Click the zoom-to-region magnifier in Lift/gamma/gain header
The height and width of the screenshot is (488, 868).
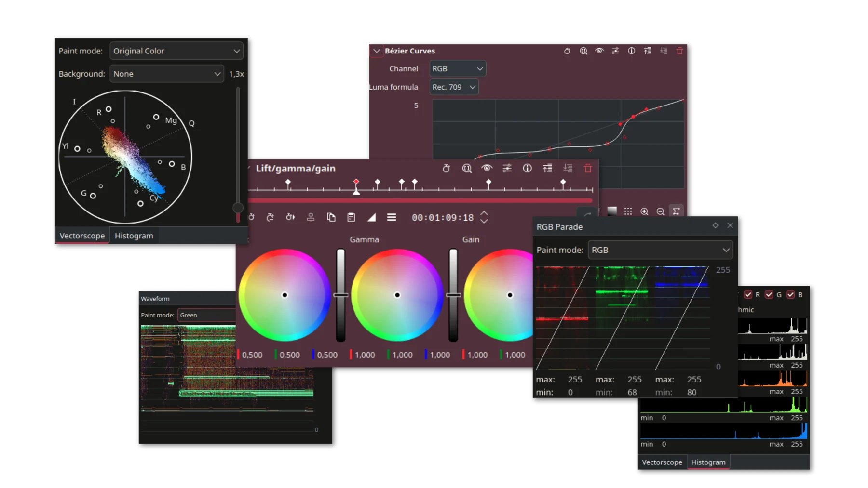pyautogui.click(x=467, y=169)
